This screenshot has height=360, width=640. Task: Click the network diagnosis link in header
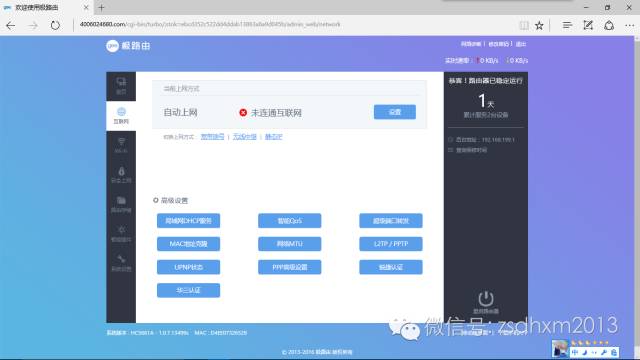tap(471, 44)
